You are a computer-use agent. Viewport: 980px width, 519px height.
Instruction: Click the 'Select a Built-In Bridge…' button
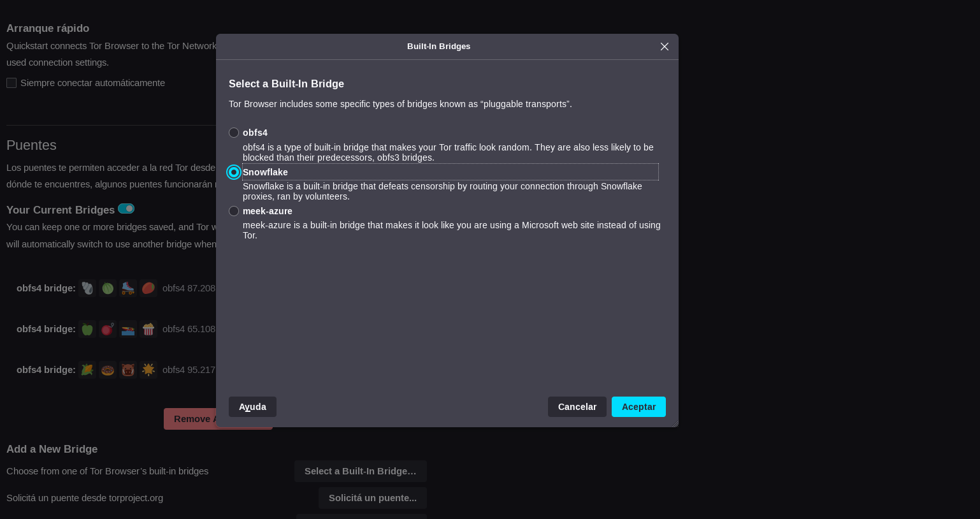(360, 471)
